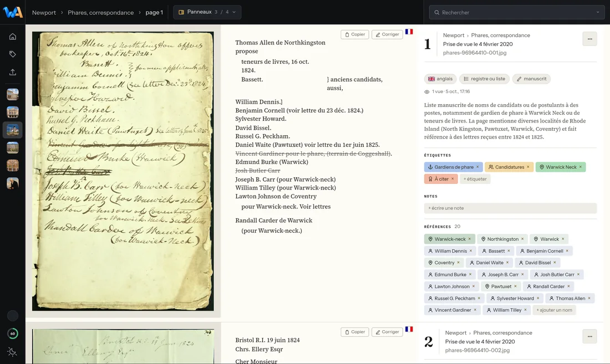Remove the Joseph B. Carr reference
This screenshot has width=610, height=364.
tap(522, 275)
